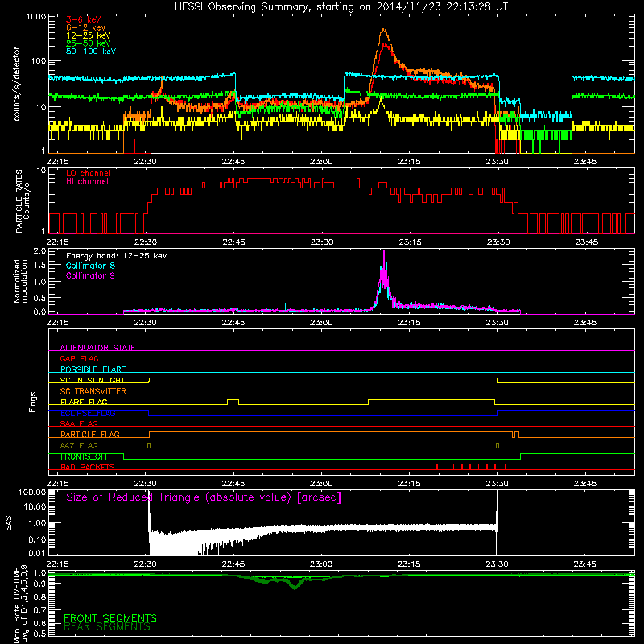
Task: Click the 0.9 value on livetime axis
Action: point(39,584)
